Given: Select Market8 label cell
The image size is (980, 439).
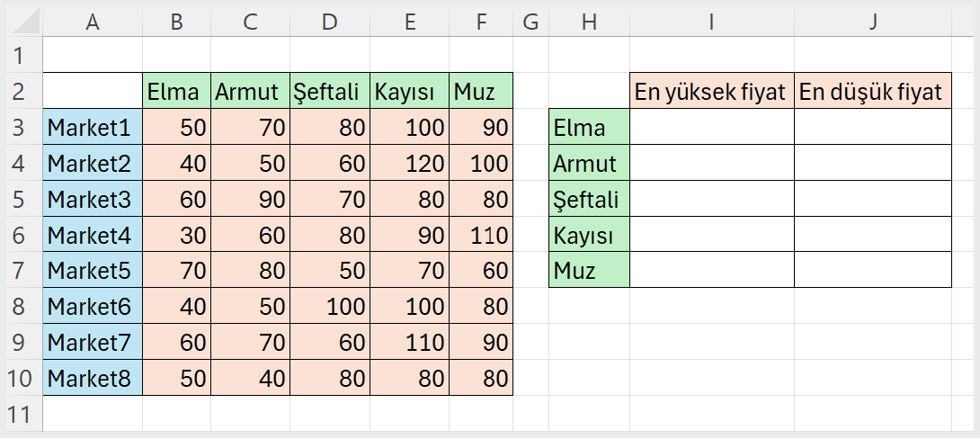Looking at the screenshot, I should click(x=92, y=379).
